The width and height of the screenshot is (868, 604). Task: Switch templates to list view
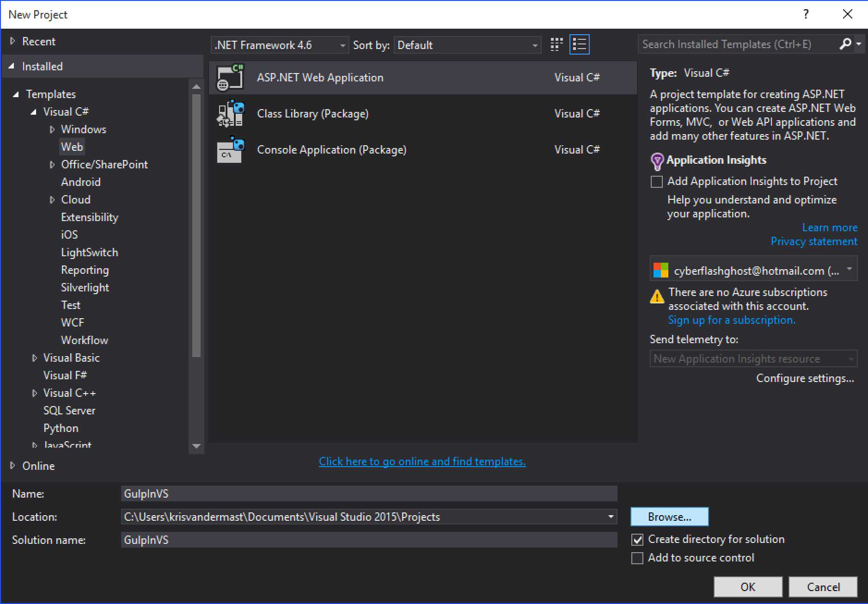(x=580, y=44)
